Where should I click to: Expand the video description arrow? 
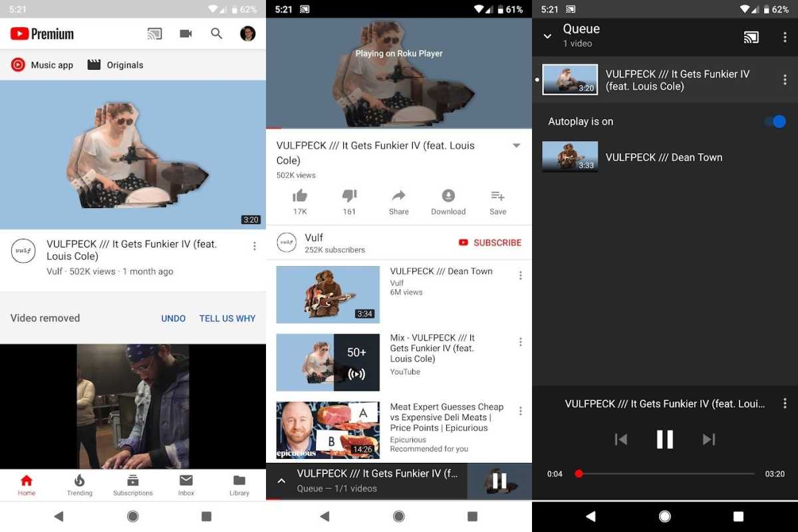516,146
